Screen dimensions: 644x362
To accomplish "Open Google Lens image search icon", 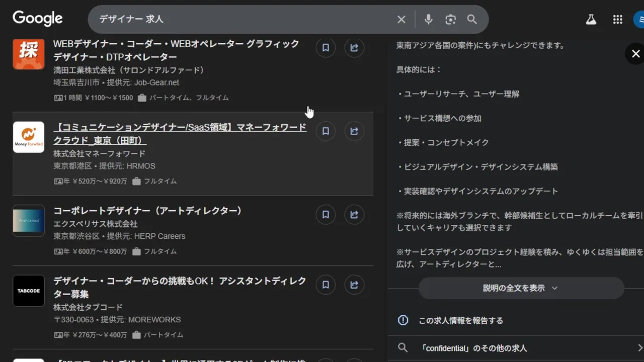I will pyautogui.click(x=450, y=20).
